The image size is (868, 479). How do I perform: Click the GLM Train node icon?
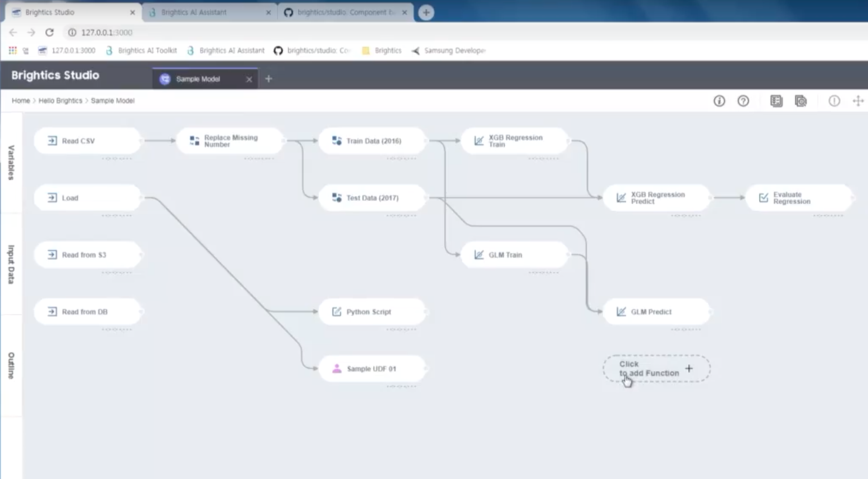click(x=479, y=255)
